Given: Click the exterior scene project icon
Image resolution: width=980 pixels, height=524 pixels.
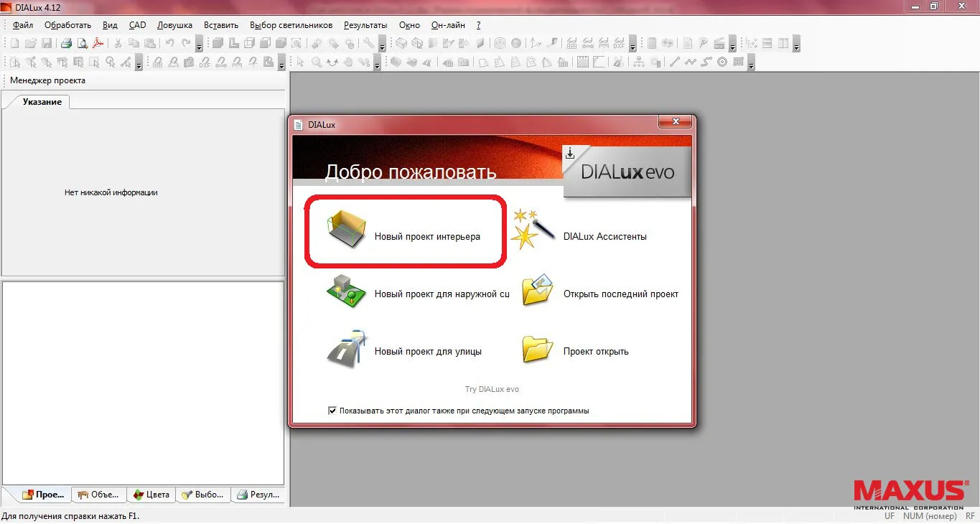Looking at the screenshot, I should click(x=347, y=291).
